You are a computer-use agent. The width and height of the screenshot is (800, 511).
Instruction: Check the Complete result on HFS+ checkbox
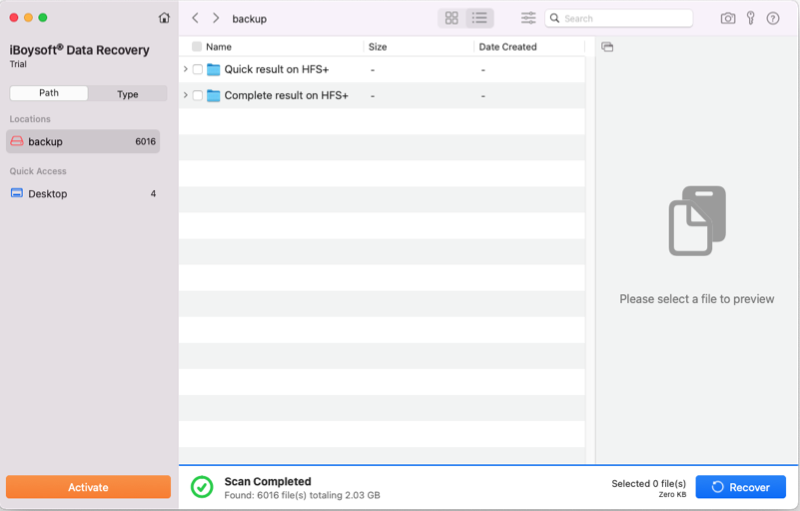(198, 96)
